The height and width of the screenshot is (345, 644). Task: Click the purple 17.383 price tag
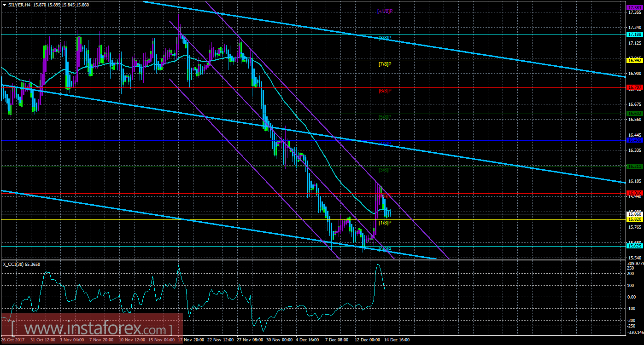634,8
